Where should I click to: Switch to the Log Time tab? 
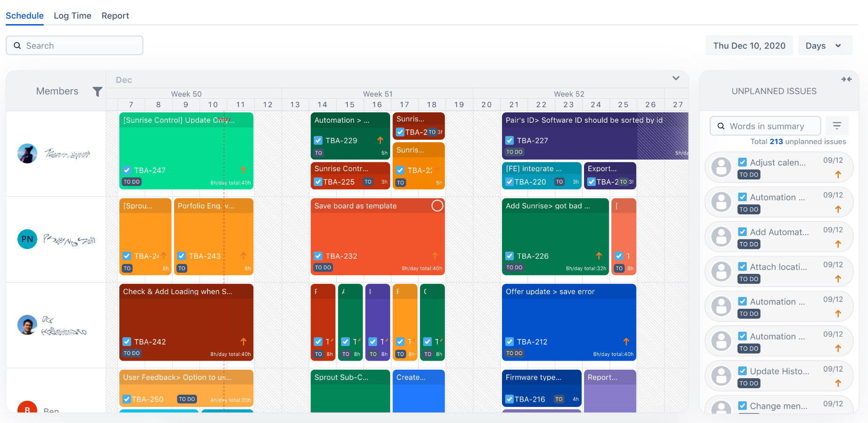point(73,16)
